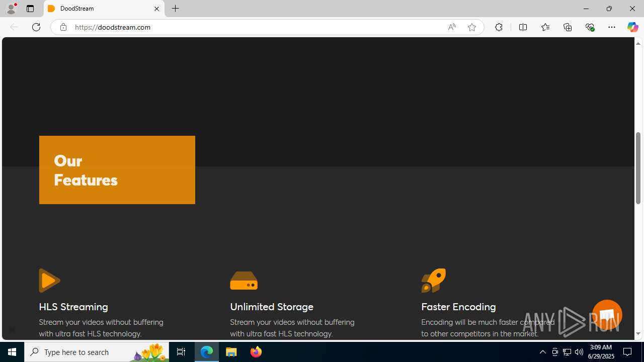Open Task View on the taskbar
Screen dimensions: 644x362
[x=181, y=352]
